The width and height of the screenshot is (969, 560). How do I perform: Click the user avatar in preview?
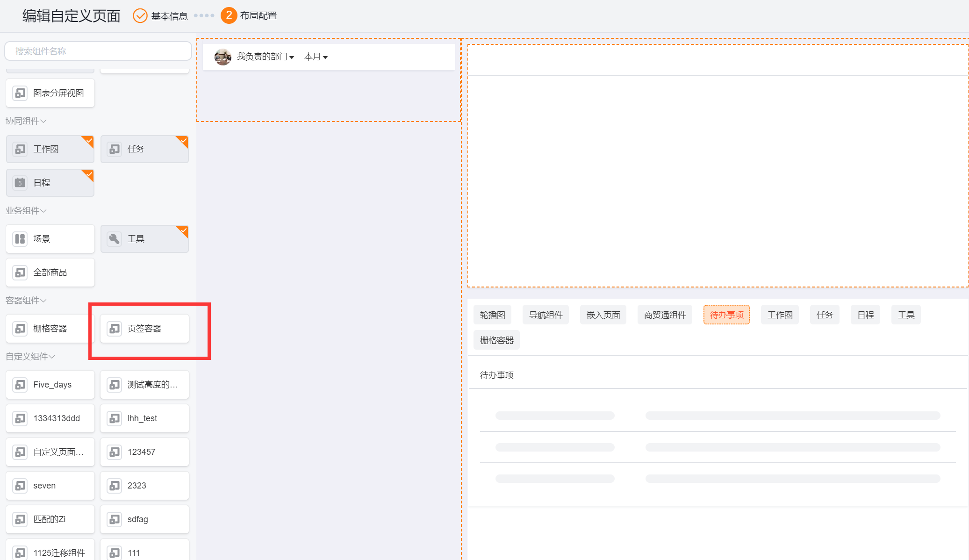[x=223, y=57]
